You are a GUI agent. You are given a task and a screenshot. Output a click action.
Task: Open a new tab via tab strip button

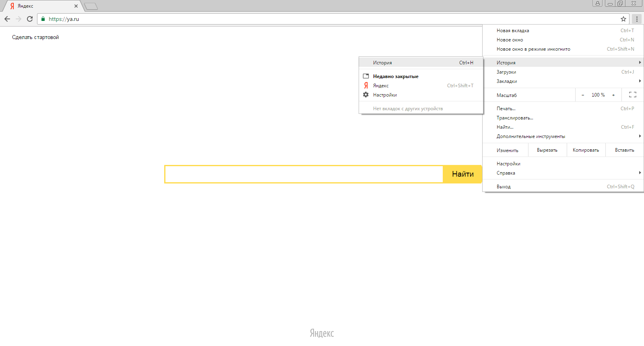pos(91,6)
